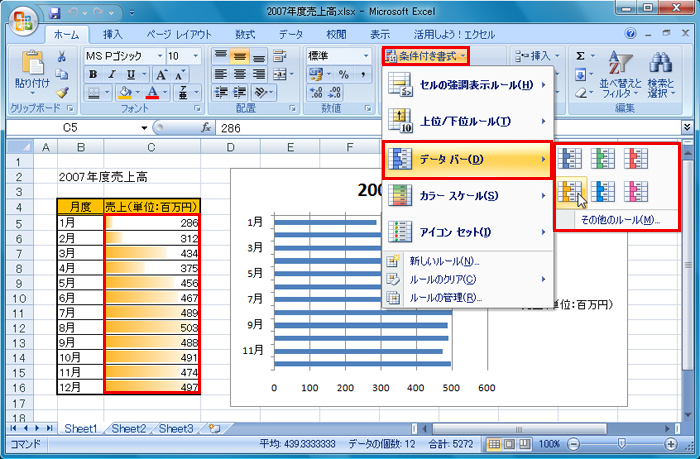Open 並べ替えとフィルタ sort and filter

coord(620,74)
